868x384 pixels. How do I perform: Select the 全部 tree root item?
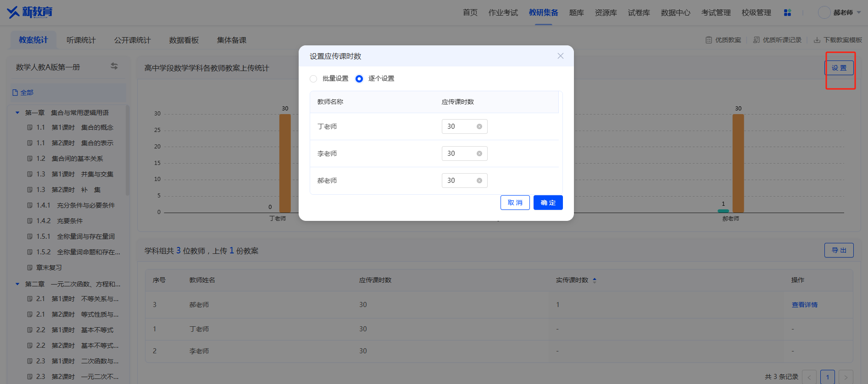(x=68, y=93)
